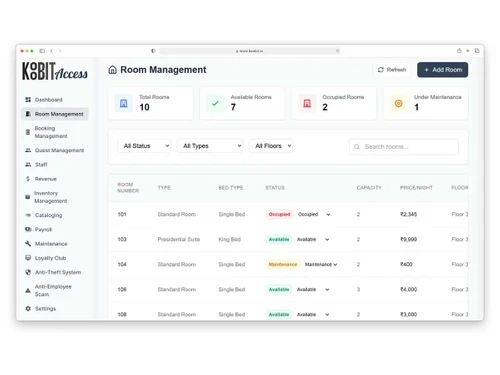Click the KOBIT Access logo

(x=55, y=71)
